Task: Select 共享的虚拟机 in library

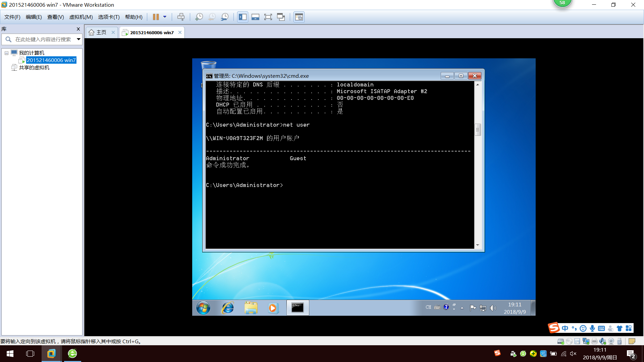Action: click(34, 67)
